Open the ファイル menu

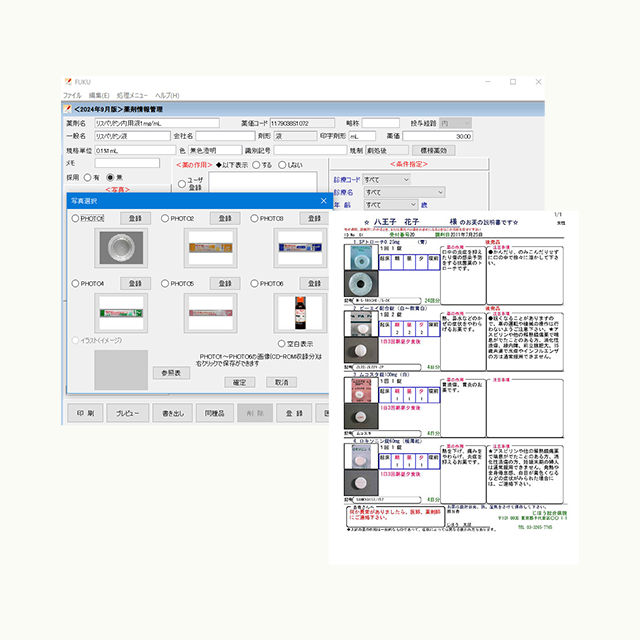click(72, 95)
